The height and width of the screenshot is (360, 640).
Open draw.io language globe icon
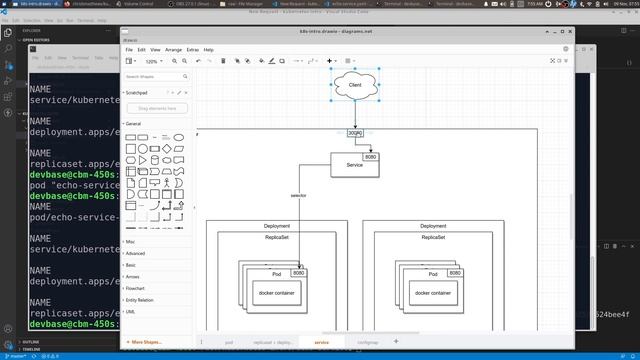pyautogui.click(x=566, y=49)
